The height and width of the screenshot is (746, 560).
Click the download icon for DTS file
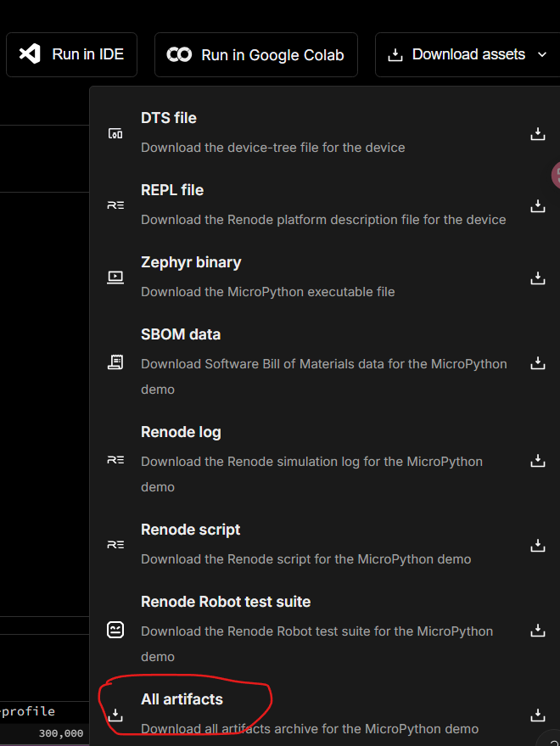click(x=537, y=133)
